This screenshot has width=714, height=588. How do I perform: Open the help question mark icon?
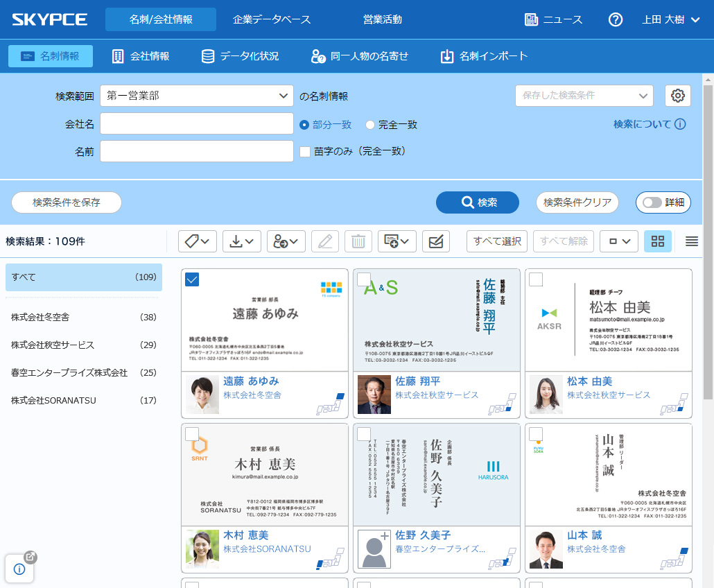click(x=615, y=19)
